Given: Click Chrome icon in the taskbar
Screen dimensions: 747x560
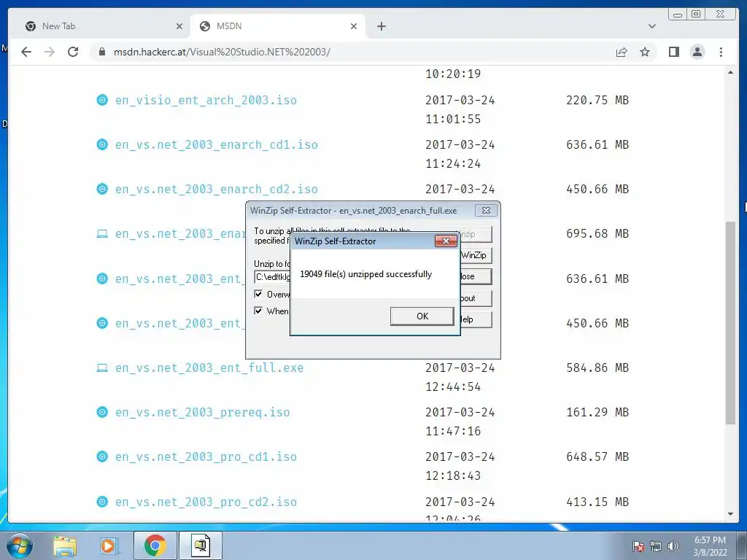Looking at the screenshot, I should click(x=155, y=545).
